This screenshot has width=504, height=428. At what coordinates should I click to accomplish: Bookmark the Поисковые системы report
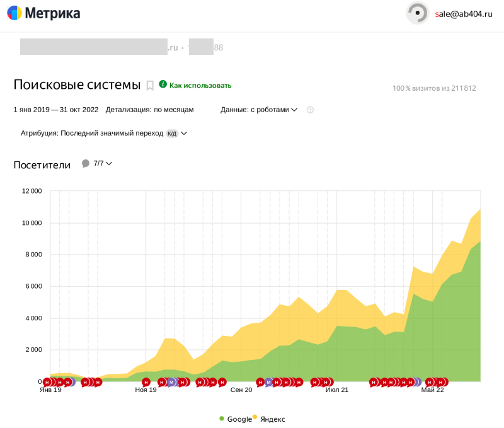150,86
